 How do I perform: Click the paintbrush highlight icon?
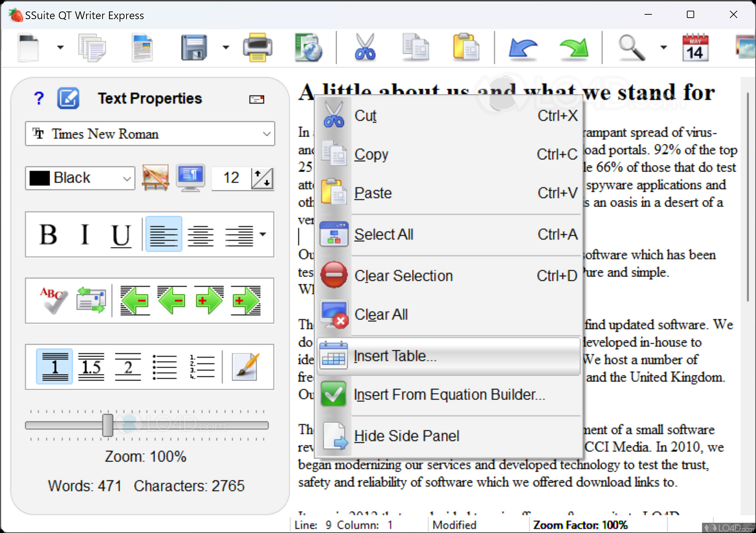tap(245, 367)
